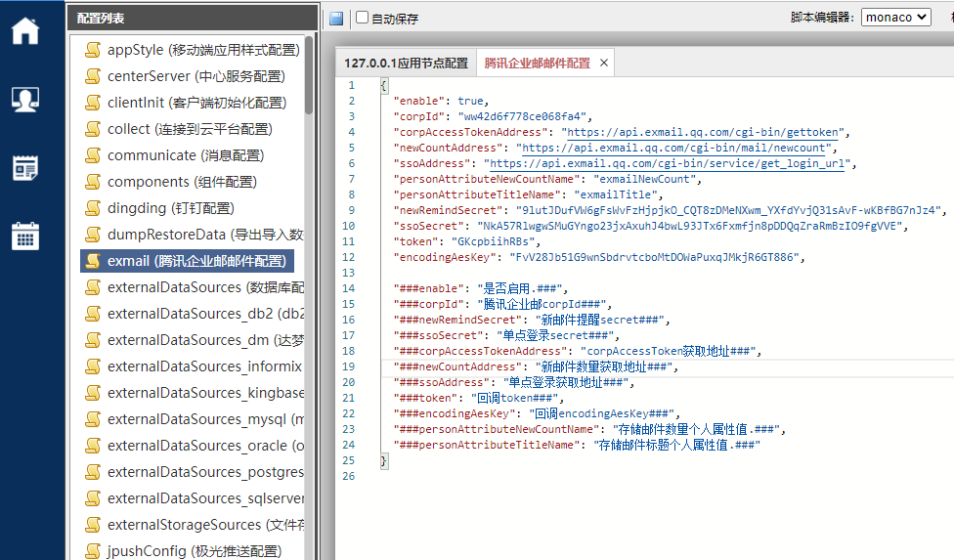Click scroll icon beside dingding
This screenshot has width=954, height=560.
93,208
